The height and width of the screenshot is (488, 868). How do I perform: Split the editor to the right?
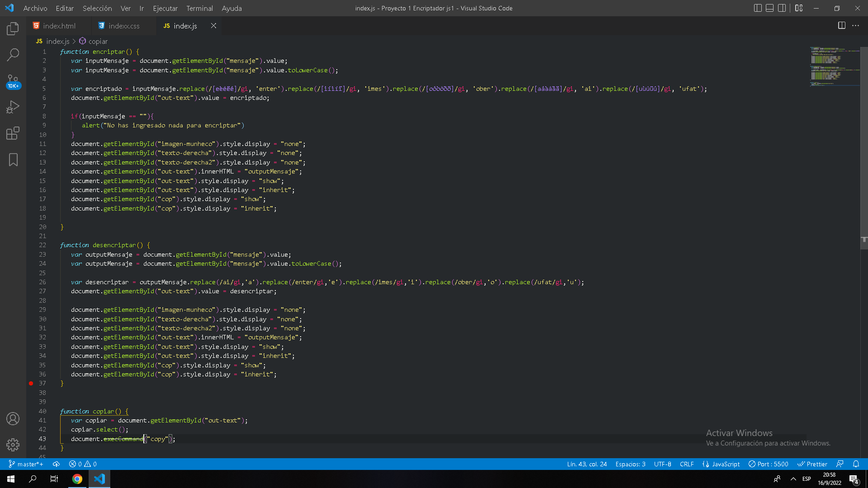point(842,26)
